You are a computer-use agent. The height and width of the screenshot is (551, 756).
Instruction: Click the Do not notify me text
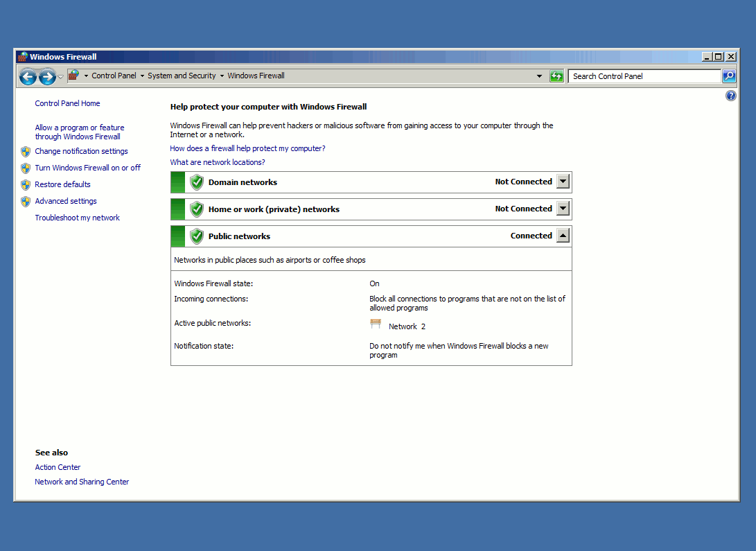(x=459, y=351)
